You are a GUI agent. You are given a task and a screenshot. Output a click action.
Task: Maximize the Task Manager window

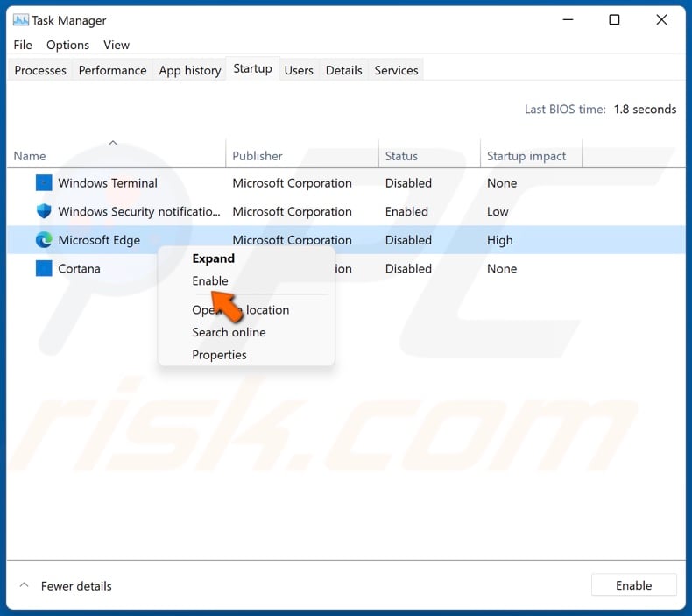click(x=614, y=20)
